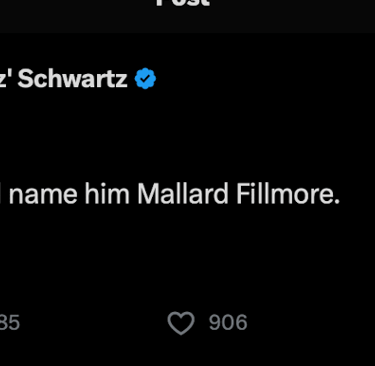
Task: Click the checkmark inside the blue badge
Action: (145, 79)
